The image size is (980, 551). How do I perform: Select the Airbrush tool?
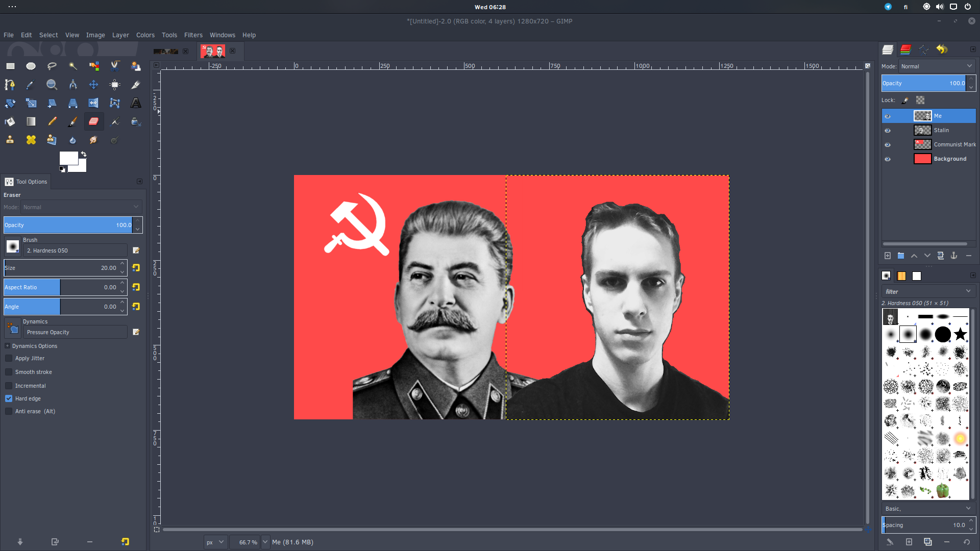pyautogui.click(x=115, y=121)
